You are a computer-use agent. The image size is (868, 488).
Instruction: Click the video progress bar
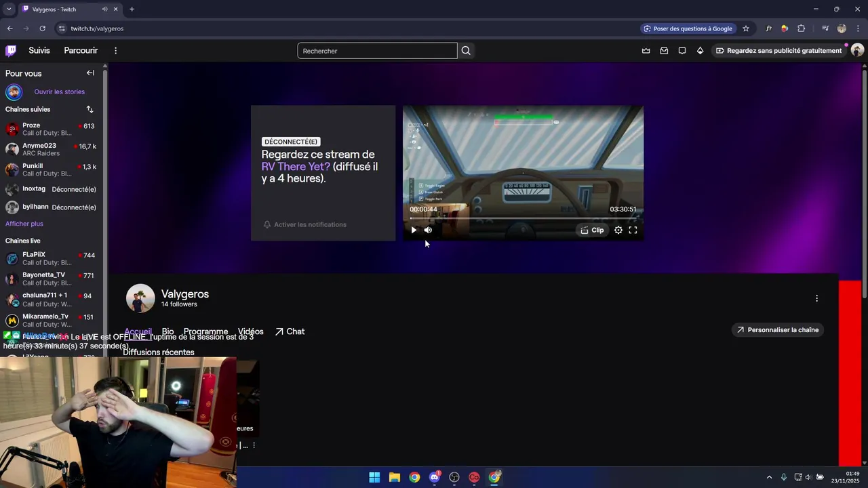pos(523,218)
